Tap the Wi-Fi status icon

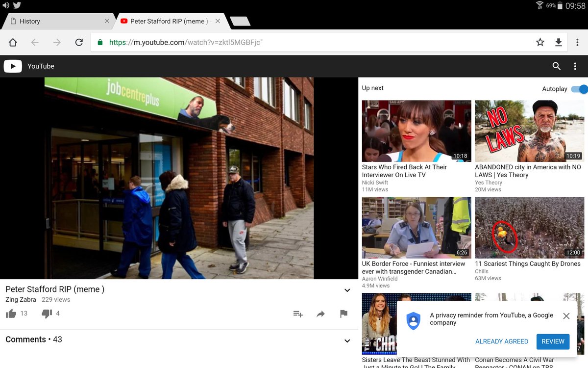coord(539,5)
